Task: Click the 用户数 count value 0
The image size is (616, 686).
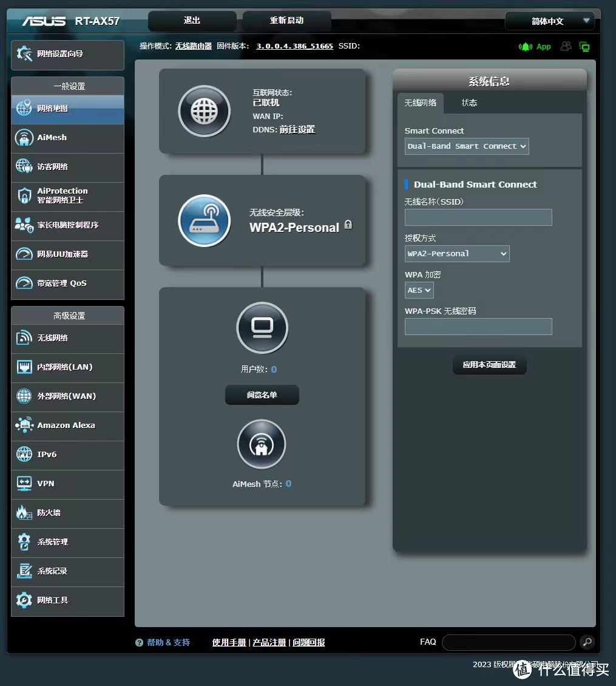Action: pyautogui.click(x=274, y=369)
